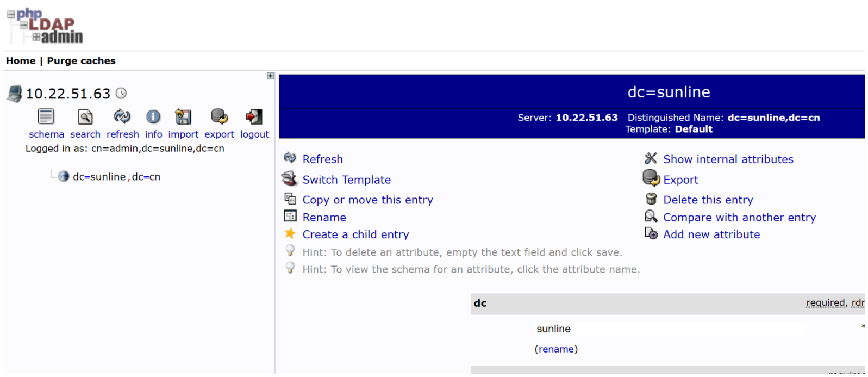Image resolution: width=868 pixels, height=377 pixels.
Task: Click the logout door icon
Action: coord(254,116)
